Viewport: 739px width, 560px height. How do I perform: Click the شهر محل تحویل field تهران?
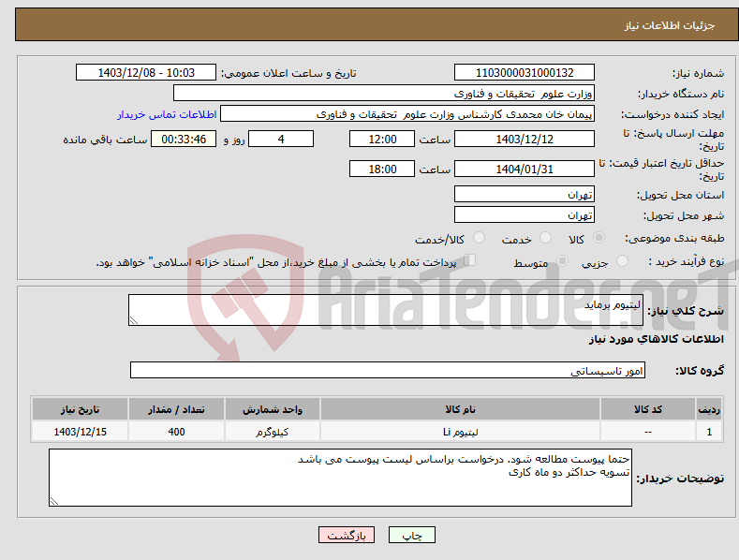click(525, 215)
